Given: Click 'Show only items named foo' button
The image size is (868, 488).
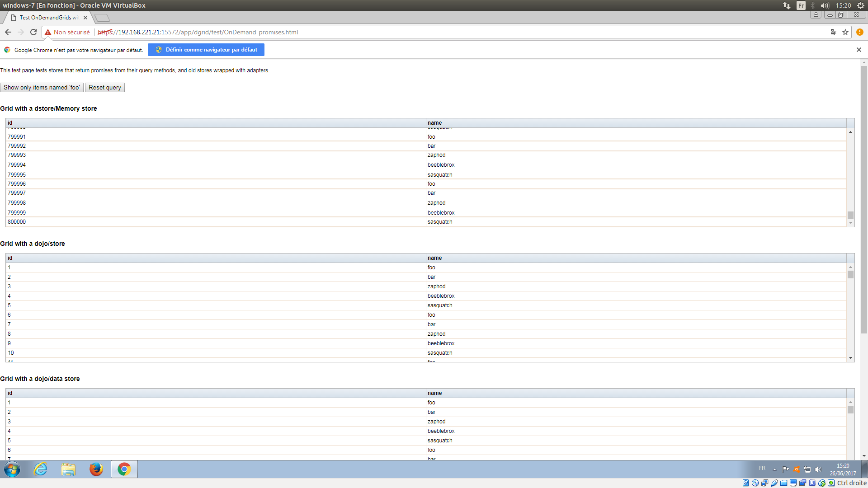Looking at the screenshot, I should pos(42,87).
